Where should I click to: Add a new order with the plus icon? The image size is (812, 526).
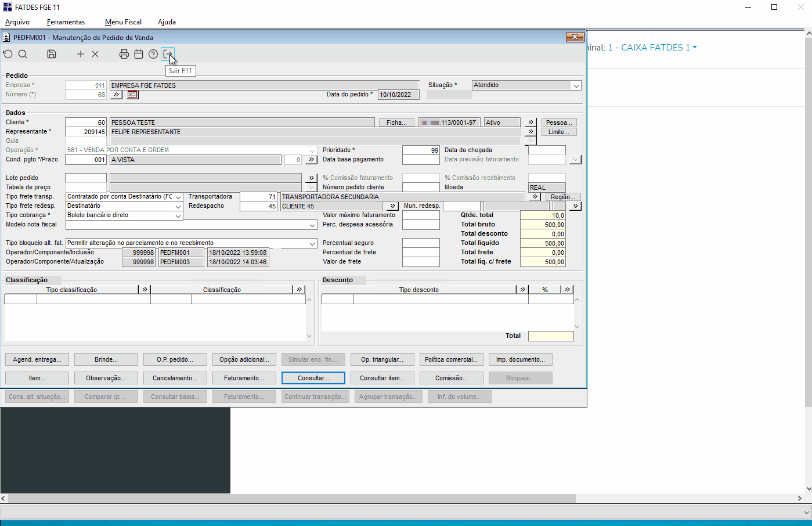click(x=81, y=54)
